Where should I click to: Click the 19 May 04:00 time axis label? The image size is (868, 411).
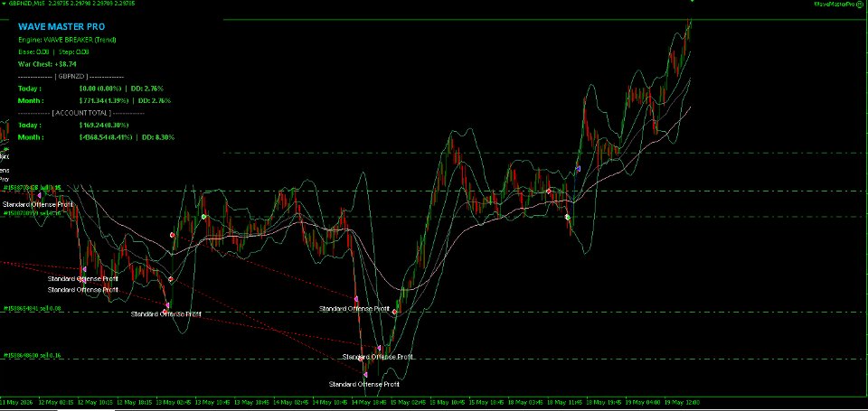[x=643, y=402]
